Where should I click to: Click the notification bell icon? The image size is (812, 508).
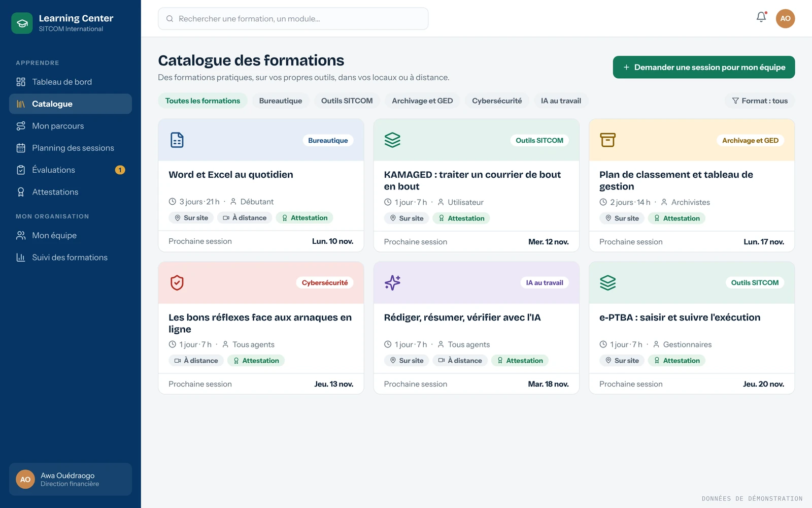761,17
